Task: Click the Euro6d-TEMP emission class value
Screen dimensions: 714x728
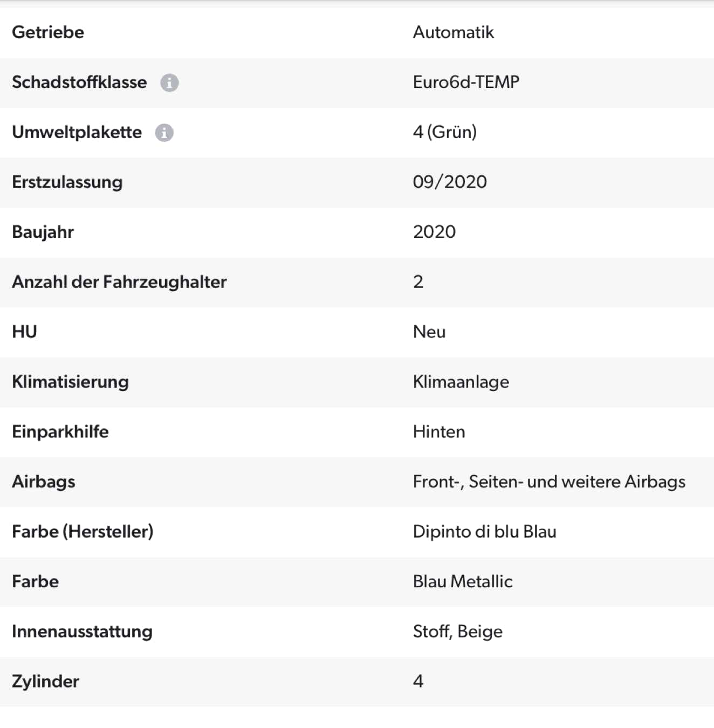Action: pos(466,82)
